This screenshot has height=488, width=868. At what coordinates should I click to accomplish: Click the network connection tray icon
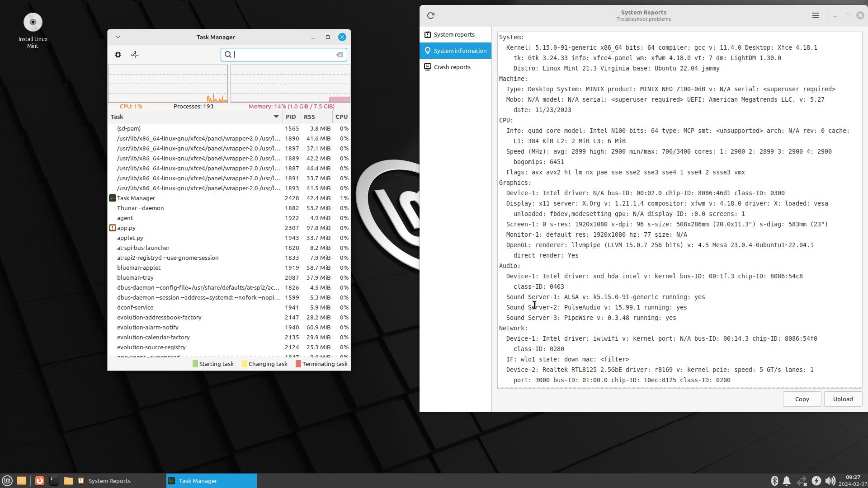(x=802, y=481)
